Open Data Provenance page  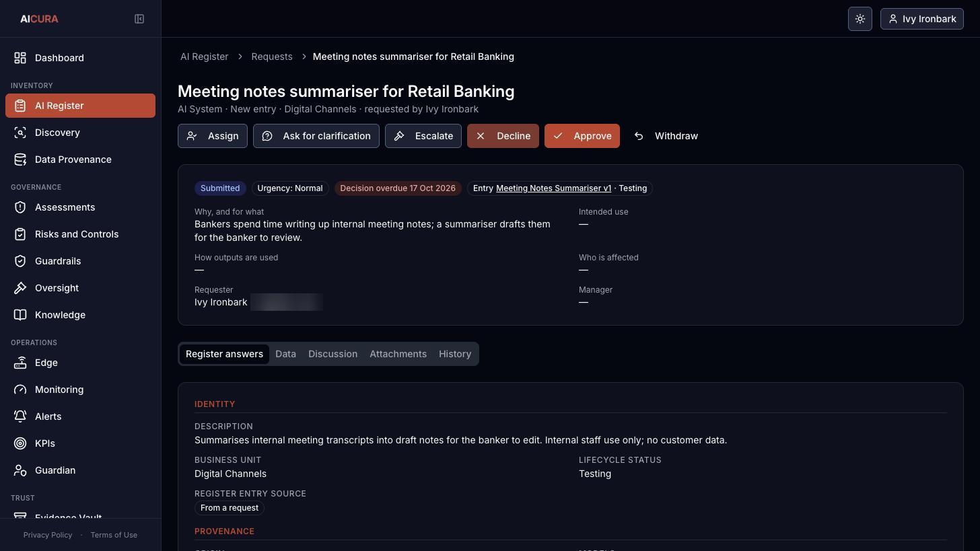point(80,159)
